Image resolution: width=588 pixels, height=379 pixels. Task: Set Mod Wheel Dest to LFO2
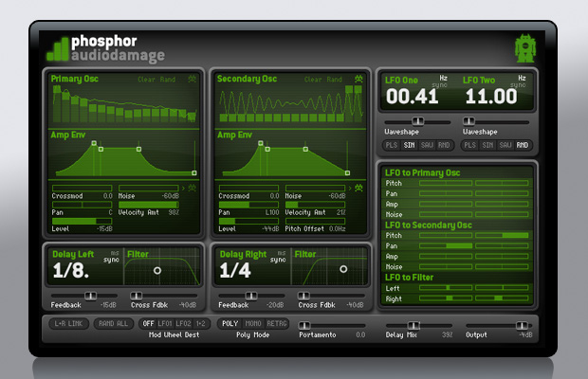pyautogui.click(x=183, y=324)
